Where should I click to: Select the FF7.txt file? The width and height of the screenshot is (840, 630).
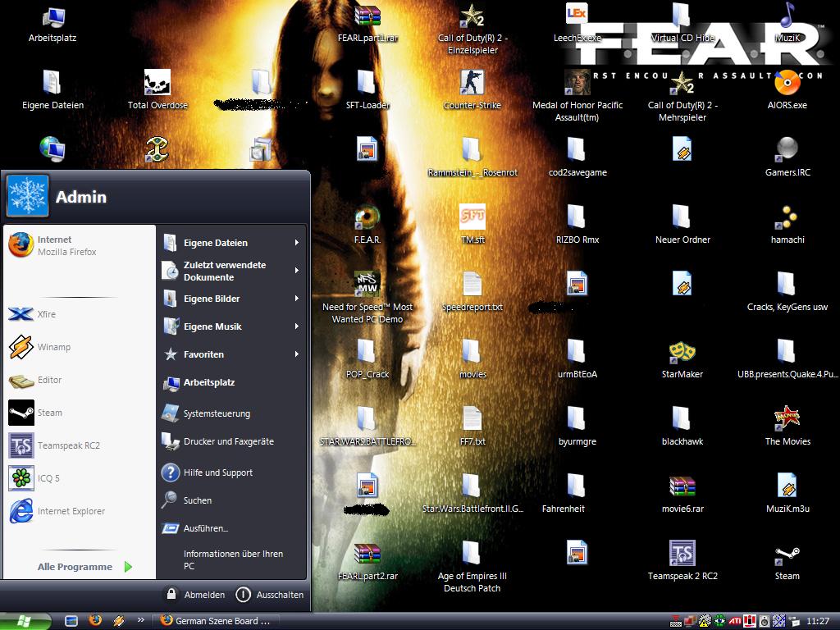coord(472,427)
